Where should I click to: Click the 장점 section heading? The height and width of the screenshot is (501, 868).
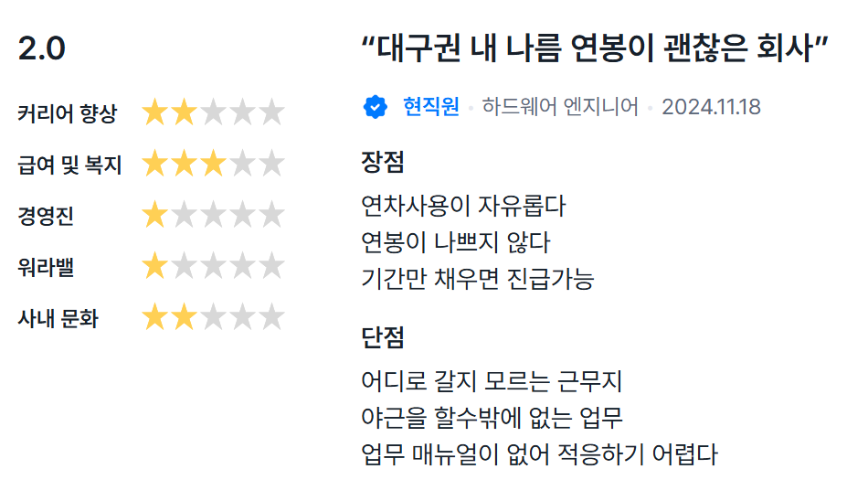coord(383,163)
